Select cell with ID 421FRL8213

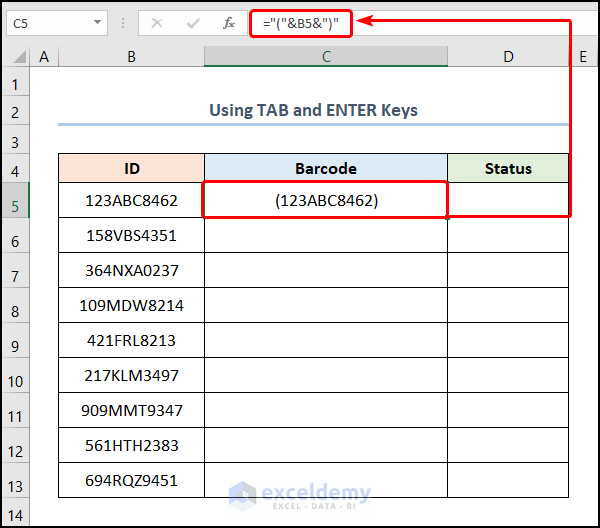132,341
